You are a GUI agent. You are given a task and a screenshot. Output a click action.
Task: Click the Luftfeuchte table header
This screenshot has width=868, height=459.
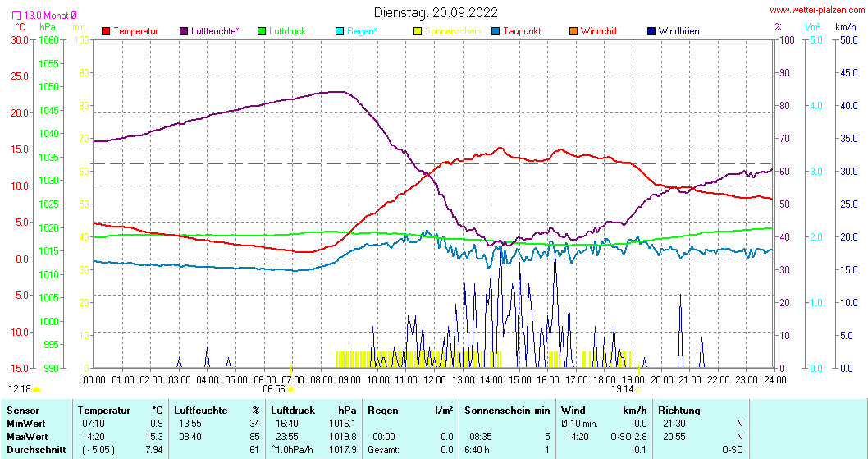[x=200, y=411]
